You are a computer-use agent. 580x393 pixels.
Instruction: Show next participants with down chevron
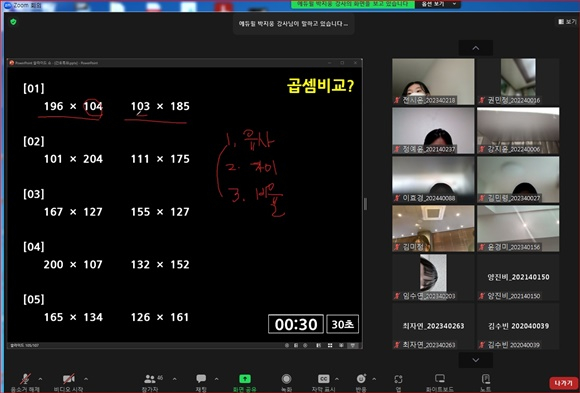[476, 360]
